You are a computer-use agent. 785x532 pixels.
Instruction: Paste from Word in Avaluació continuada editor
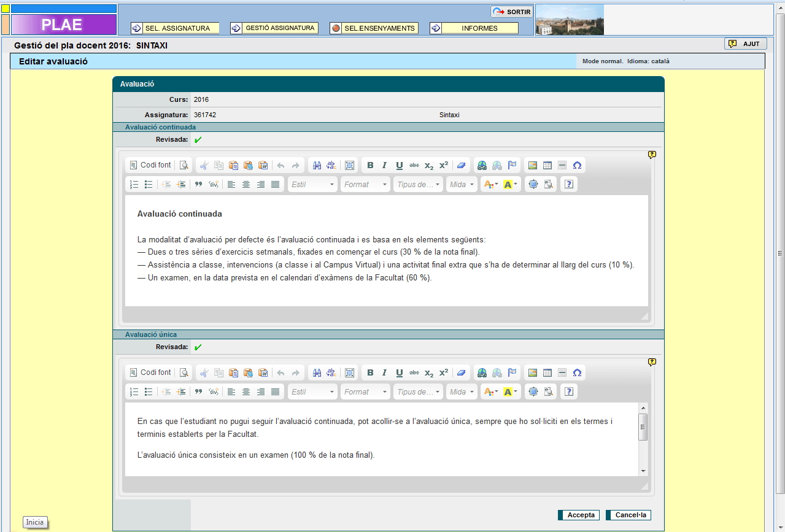click(x=263, y=165)
